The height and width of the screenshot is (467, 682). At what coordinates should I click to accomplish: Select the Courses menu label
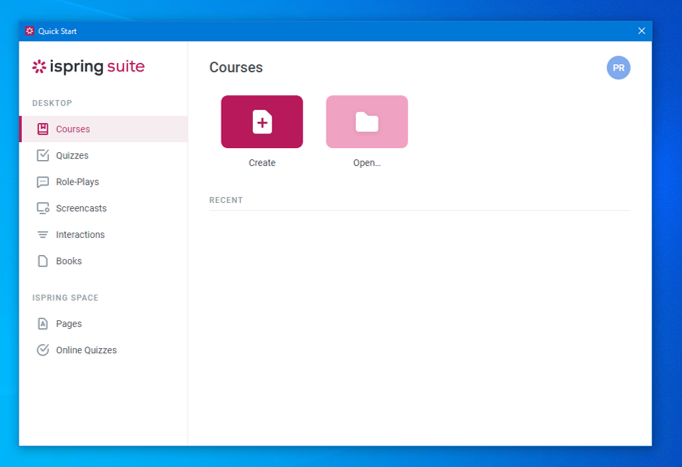point(73,129)
